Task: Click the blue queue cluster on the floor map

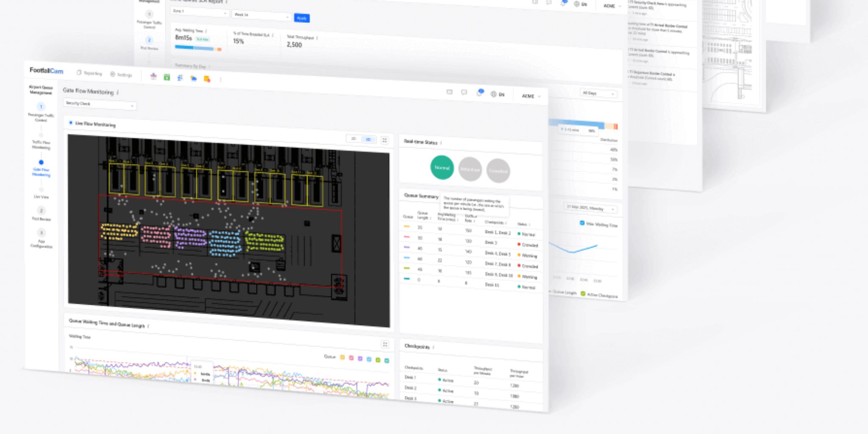Action: (x=224, y=243)
